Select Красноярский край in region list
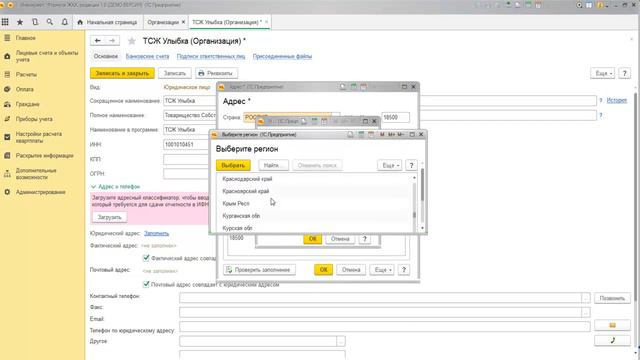Viewport: 640px width, 360px height. tap(246, 191)
